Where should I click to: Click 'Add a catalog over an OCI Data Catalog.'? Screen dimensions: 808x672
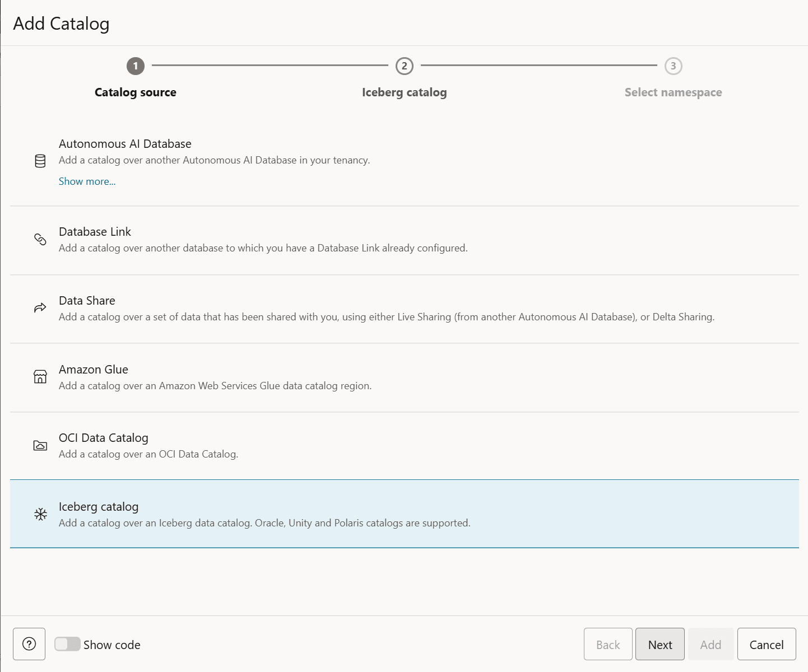point(148,454)
